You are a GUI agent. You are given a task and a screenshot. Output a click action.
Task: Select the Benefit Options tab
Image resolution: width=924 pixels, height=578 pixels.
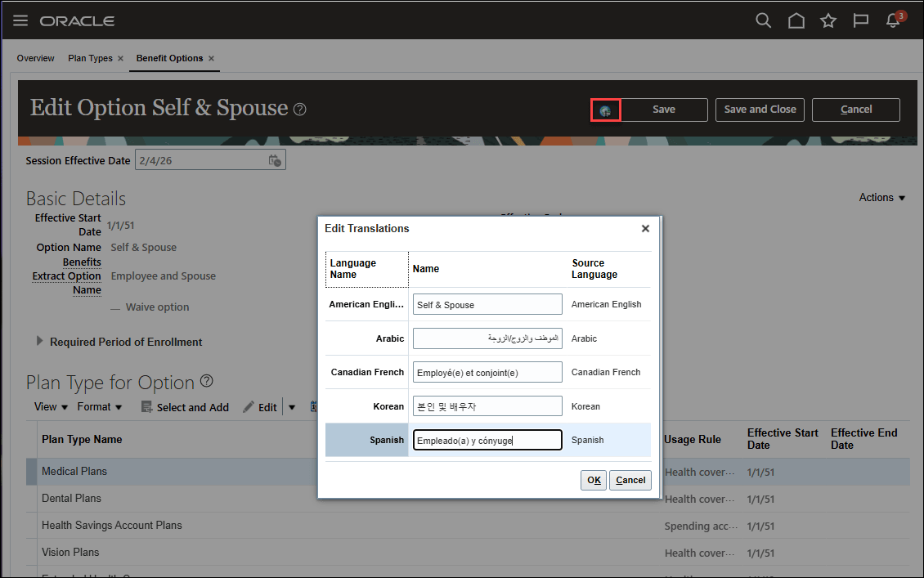click(170, 58)
